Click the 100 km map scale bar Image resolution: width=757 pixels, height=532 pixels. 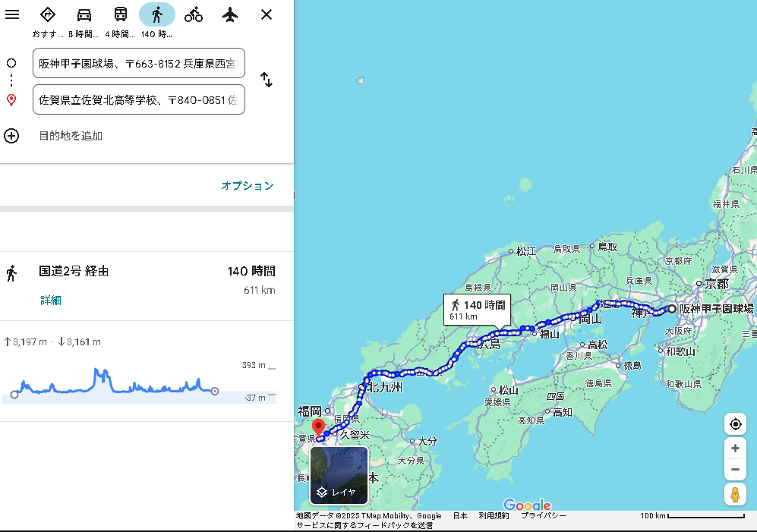click(692, 515)
